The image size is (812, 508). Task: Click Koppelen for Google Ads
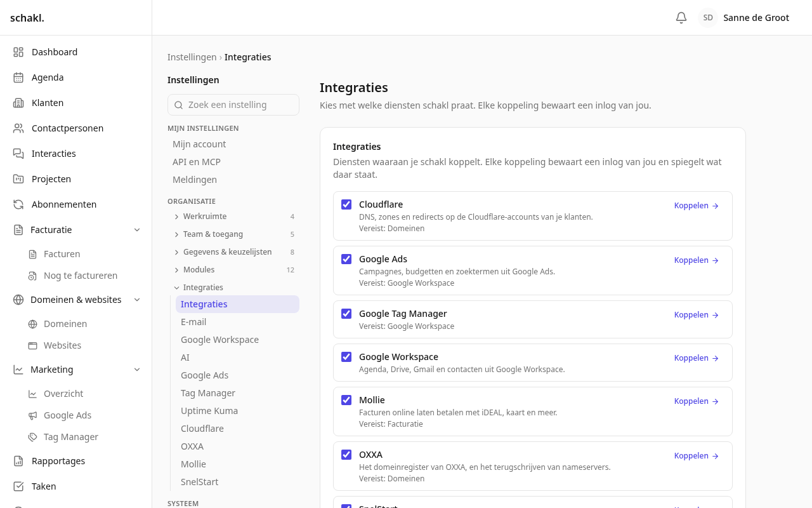(x=697, y=260)
